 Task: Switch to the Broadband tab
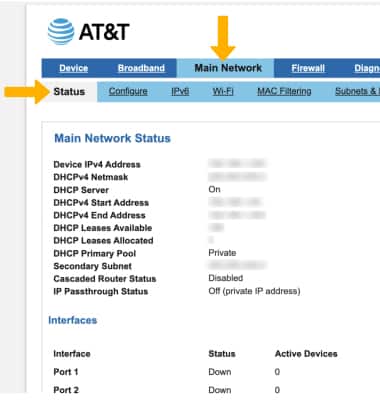[x=141, y=68]
